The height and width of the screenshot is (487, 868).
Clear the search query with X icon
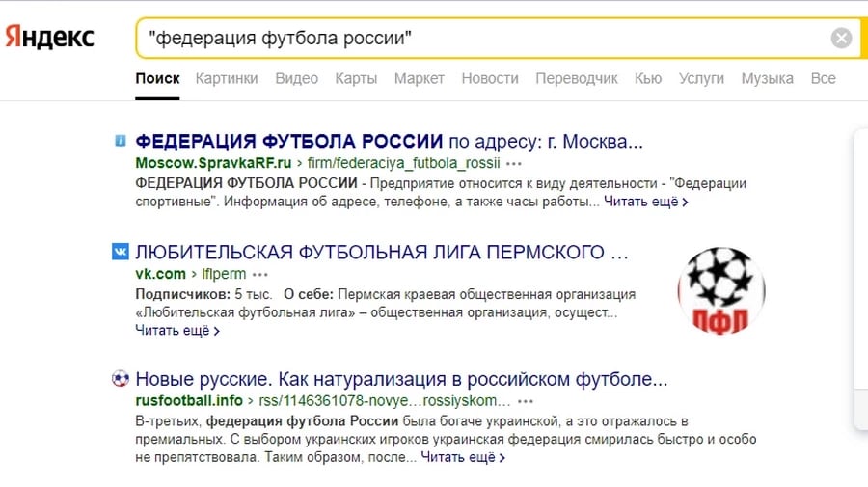(841, 38)
